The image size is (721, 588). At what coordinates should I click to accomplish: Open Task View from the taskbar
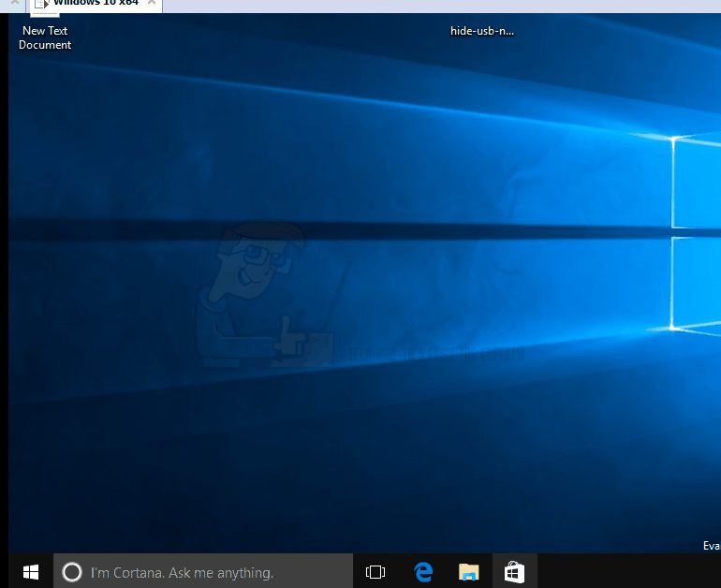(x=375, y=571)
